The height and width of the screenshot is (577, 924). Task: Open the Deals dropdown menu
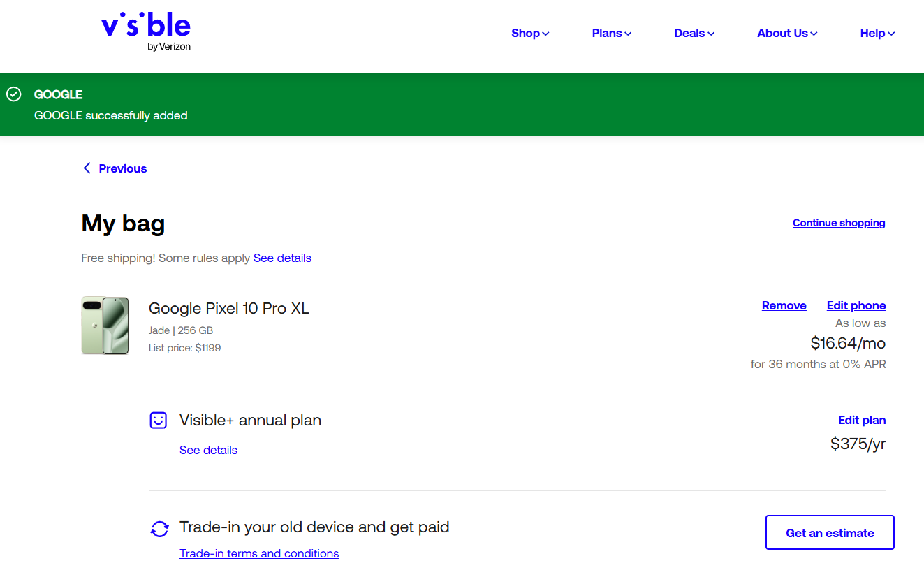694,33
